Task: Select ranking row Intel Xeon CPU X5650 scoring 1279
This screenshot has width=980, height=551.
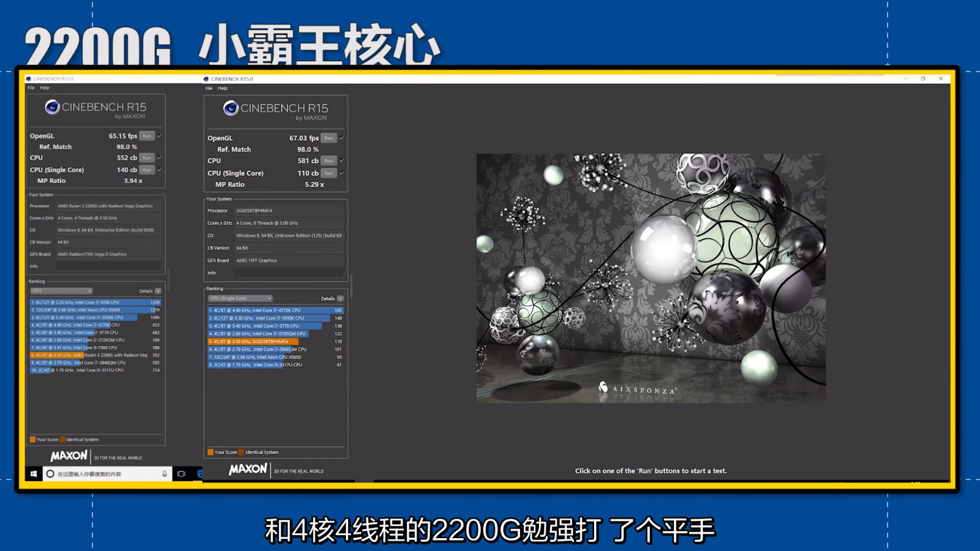Action: click(96, 310)
